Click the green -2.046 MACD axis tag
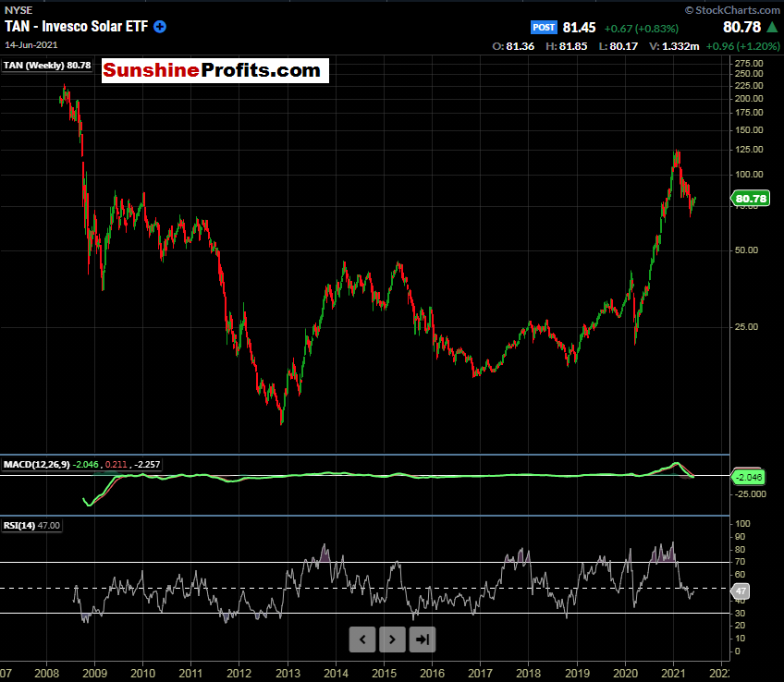Viewport: 784px width, 682px height. pos(749,477)
